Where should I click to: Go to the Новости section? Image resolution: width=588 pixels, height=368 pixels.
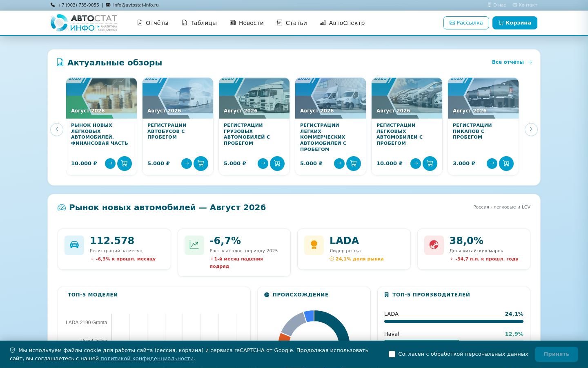click(x=247, y=23)
